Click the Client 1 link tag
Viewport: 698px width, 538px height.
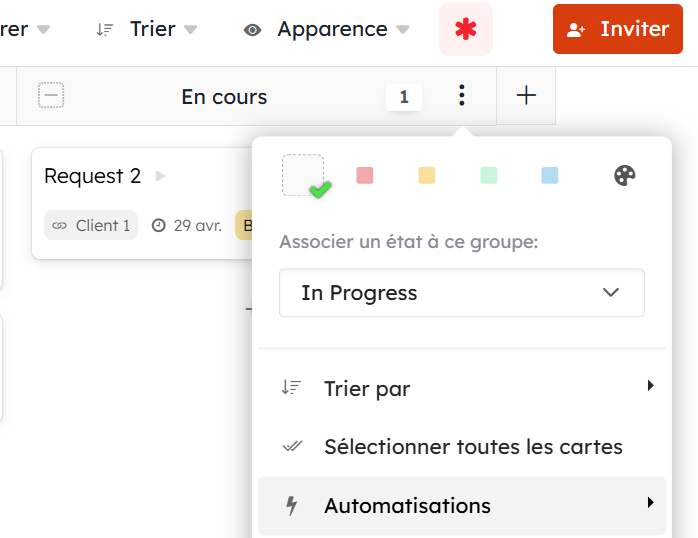pyautogui.click(x=91, y=225)
